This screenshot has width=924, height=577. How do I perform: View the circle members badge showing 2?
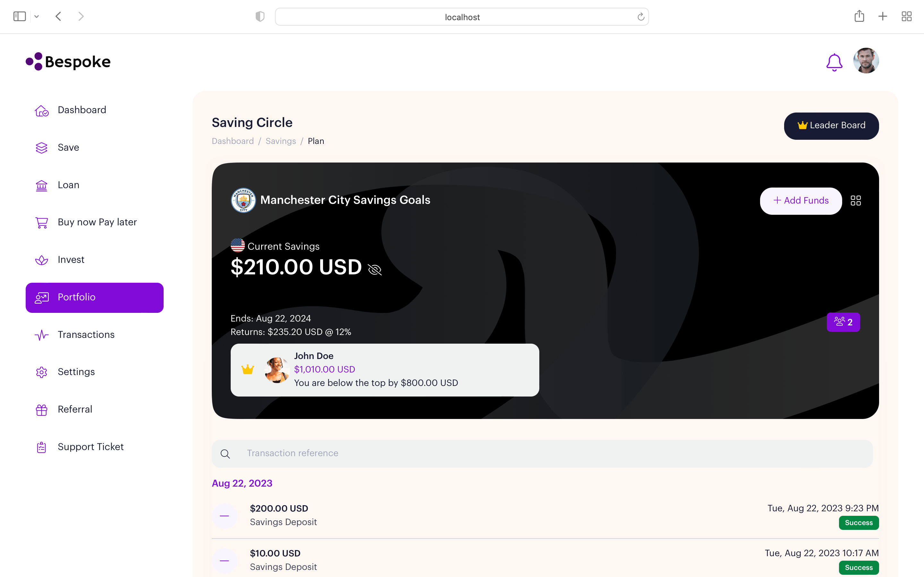pyautogui.click(x=843, y=322)
